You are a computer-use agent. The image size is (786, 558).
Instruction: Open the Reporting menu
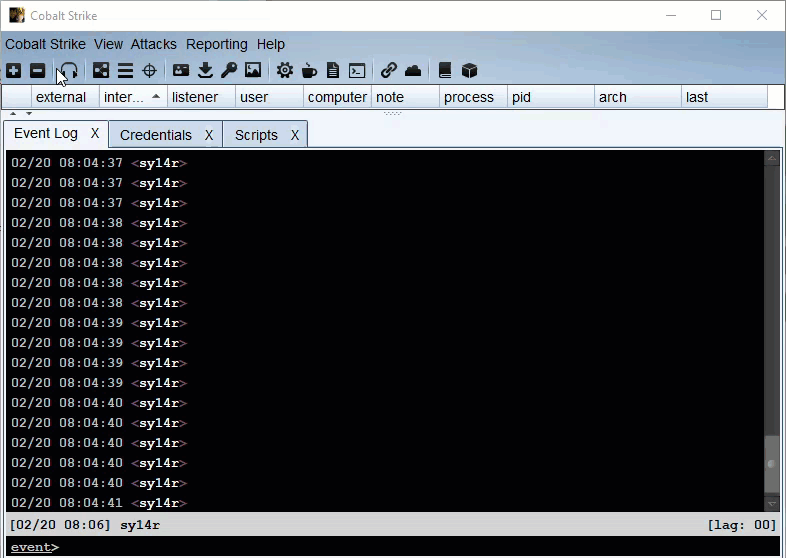[217, 44]
